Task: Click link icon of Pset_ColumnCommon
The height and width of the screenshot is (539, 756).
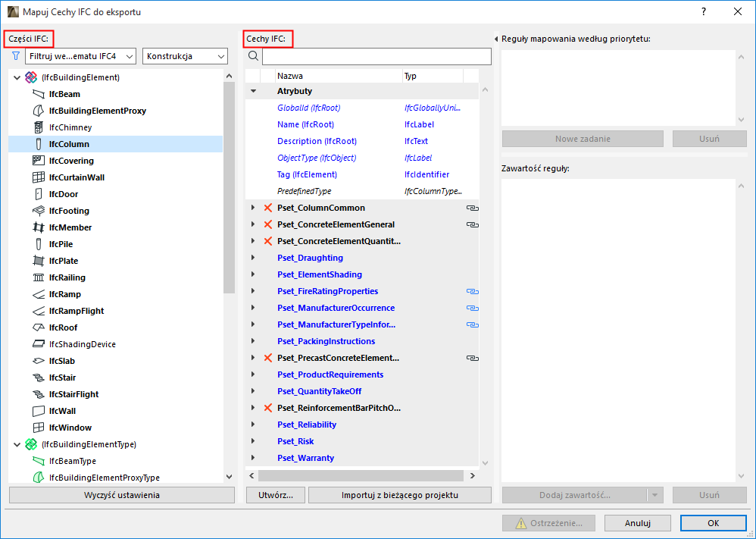Action: coord(472,208)
